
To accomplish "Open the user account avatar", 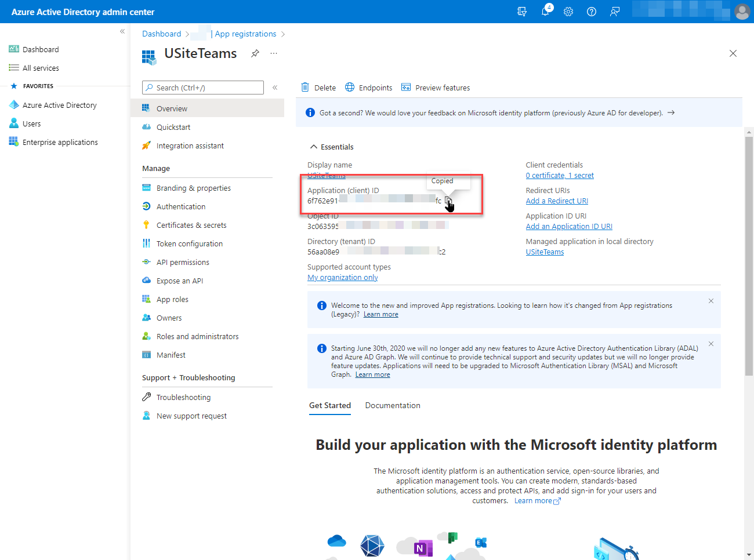I will [742, 12].
